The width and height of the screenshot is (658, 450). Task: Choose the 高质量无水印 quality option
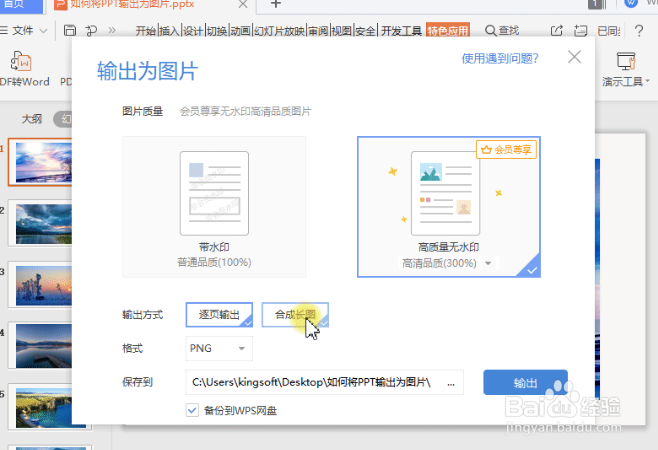coord(449,207)
